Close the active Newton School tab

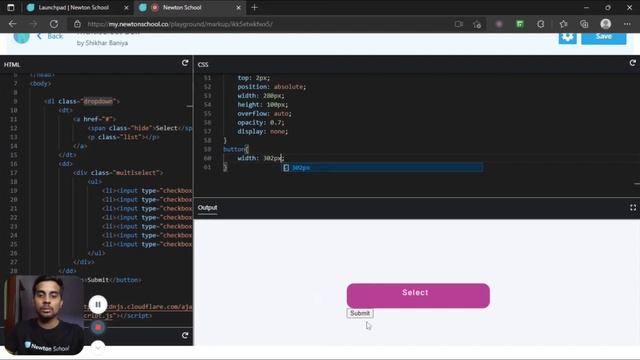(238, 7)
